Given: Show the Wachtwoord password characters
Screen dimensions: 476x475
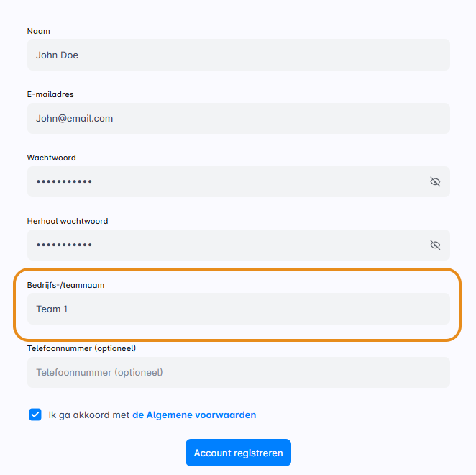Looking at the screenshot, I should pyautogui.click(x=435, y=181).
